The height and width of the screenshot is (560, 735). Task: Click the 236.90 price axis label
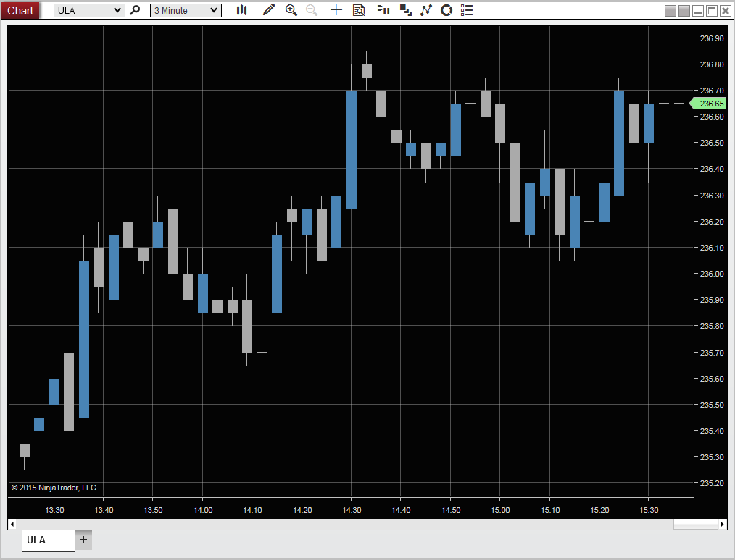(712, 38)
